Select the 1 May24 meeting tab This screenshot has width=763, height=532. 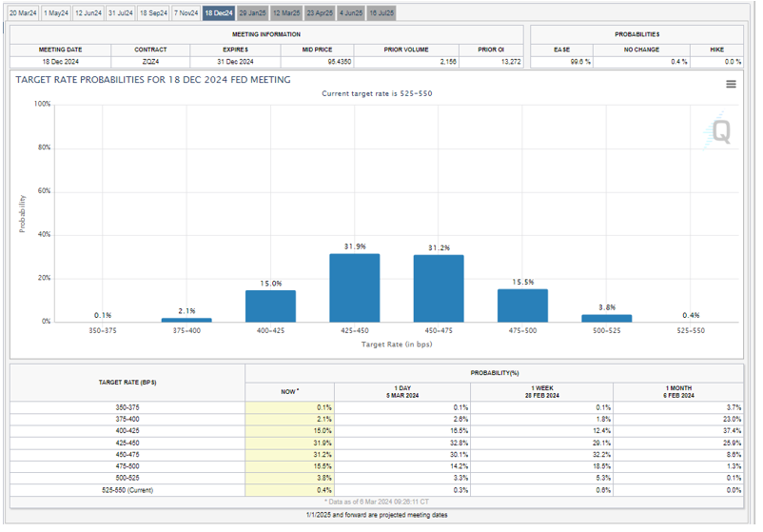point(56,13)
